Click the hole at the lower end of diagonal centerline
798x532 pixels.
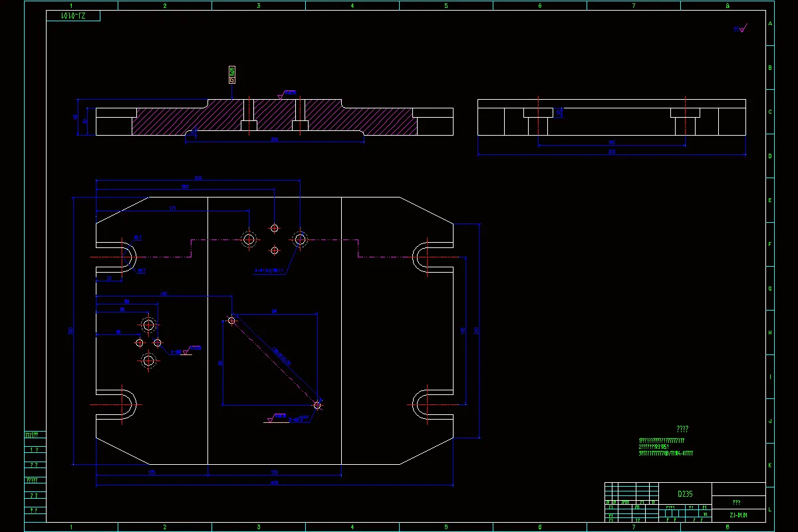[317, 405]
